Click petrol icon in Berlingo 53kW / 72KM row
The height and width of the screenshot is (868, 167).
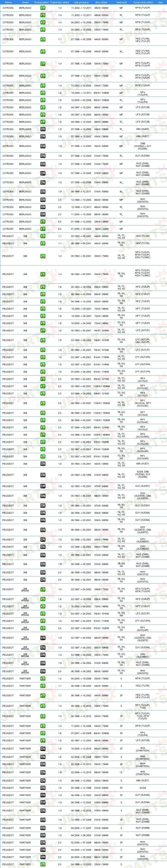[43, 86]
